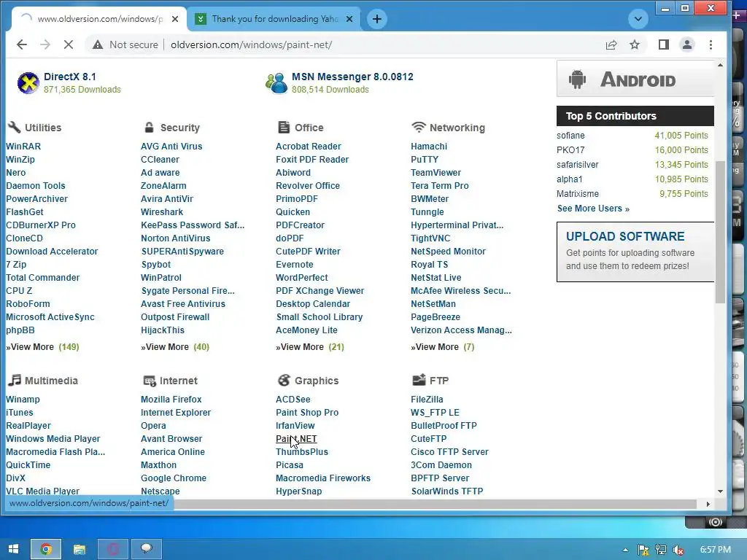Click the Multimedia music note icon
Screen dimensions: 747x560
coord(15,380)
